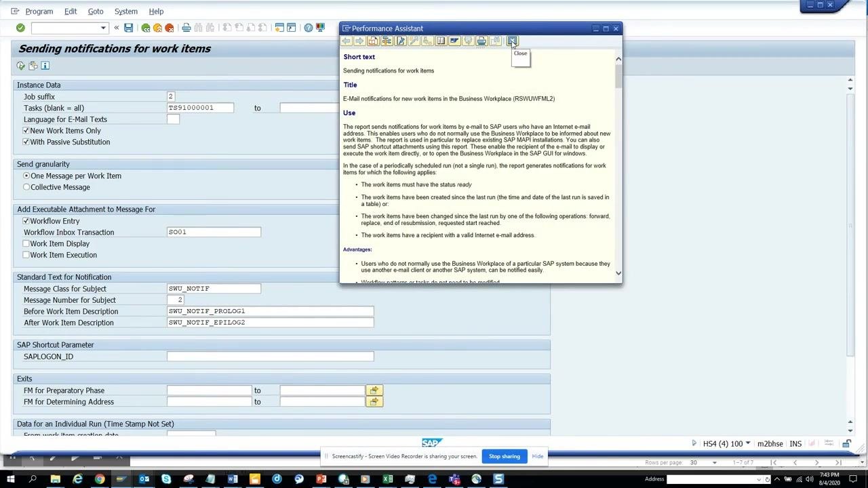Click After Work Item Description field
868x488 pixels.
point(270,323)
